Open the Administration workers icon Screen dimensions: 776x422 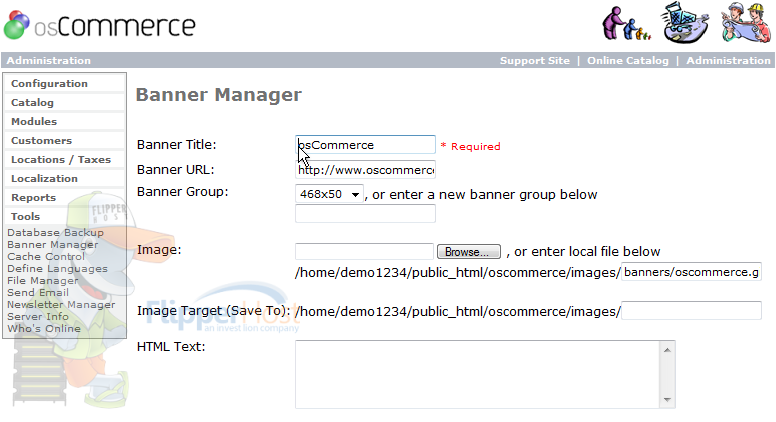(x=746, y=23)
